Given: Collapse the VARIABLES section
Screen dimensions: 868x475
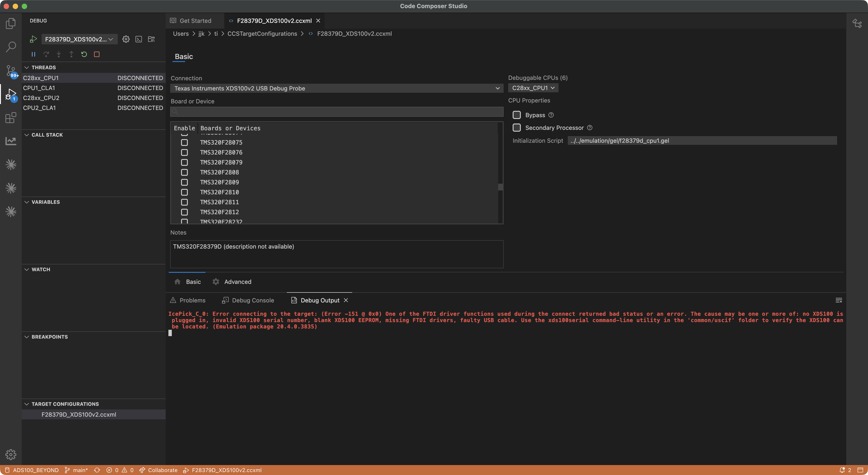Looking at the screenshot, I should point(27,202).
